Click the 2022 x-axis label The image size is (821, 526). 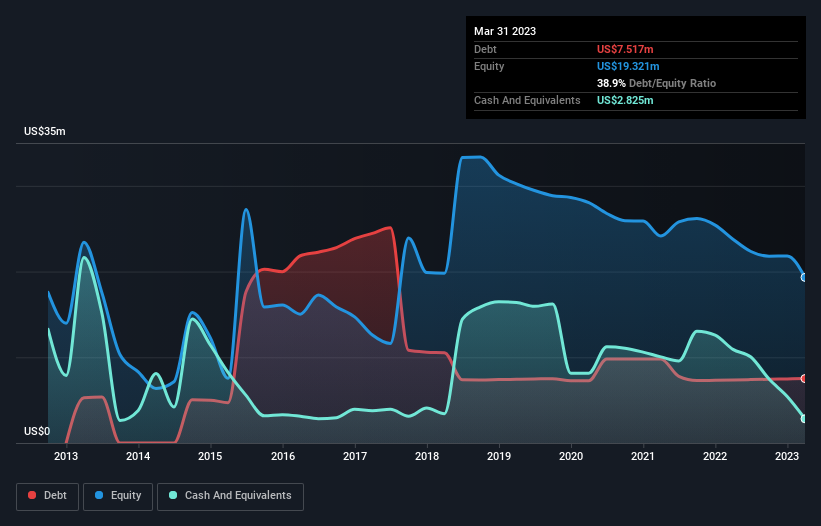(715, 456)
